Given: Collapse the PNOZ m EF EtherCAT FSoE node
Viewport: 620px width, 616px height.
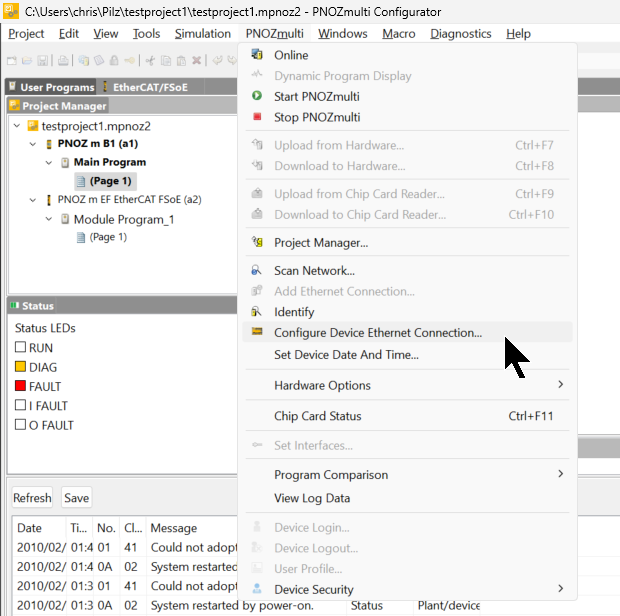Looking at the screenshot, I should [x=33, y=200].
